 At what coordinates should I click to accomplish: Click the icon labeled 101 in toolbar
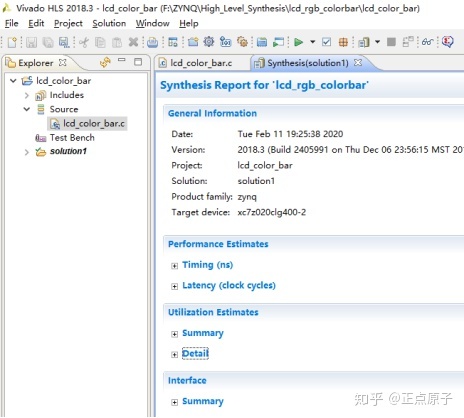[x=226, y=42]
